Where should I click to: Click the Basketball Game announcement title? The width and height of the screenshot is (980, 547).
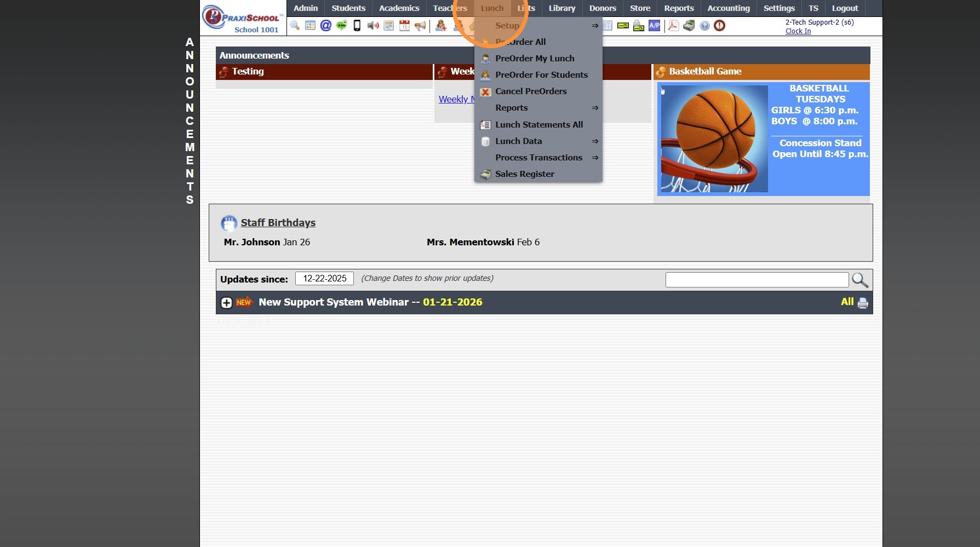tap(705, 71)
